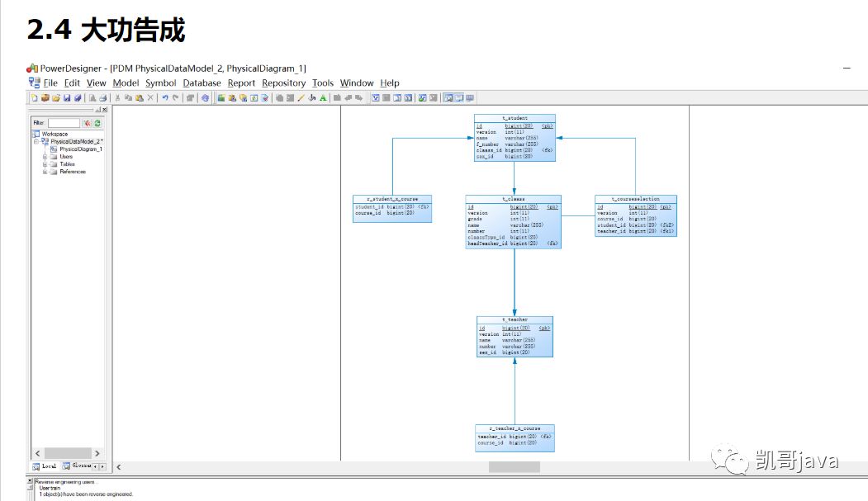
Task: Click the Save diskette toolbar icon
Action: coord(67,98)
